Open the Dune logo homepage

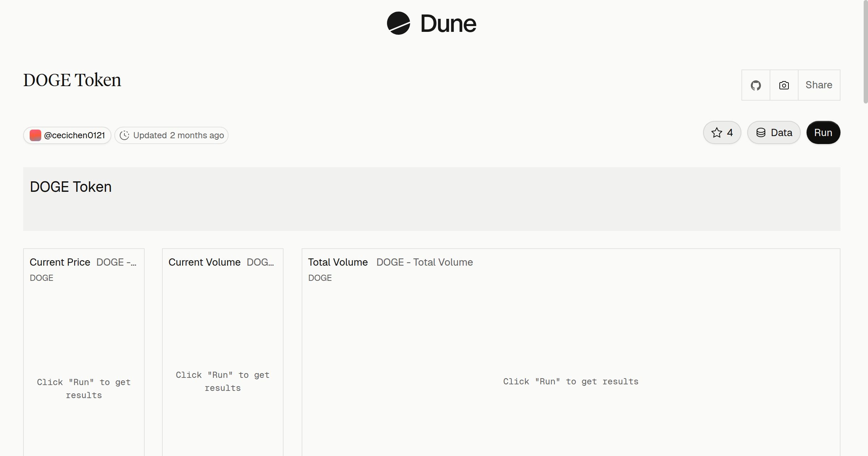[x=431, y=24]
